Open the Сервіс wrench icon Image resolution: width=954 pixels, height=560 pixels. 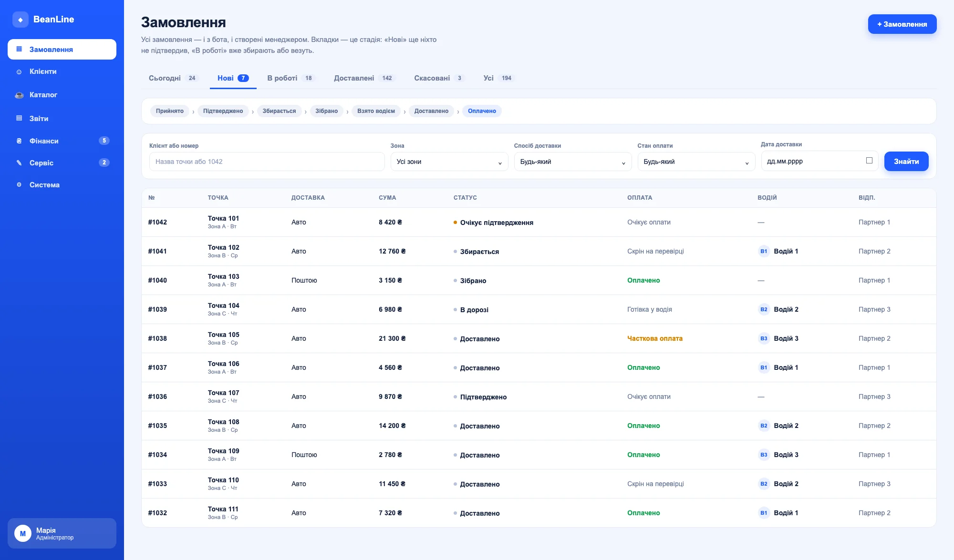[19, 163]
